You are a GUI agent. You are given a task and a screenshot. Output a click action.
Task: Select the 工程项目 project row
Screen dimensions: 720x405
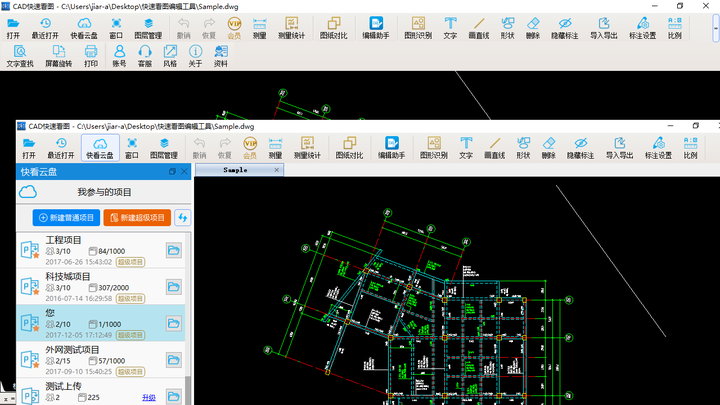tap(101, 250)
